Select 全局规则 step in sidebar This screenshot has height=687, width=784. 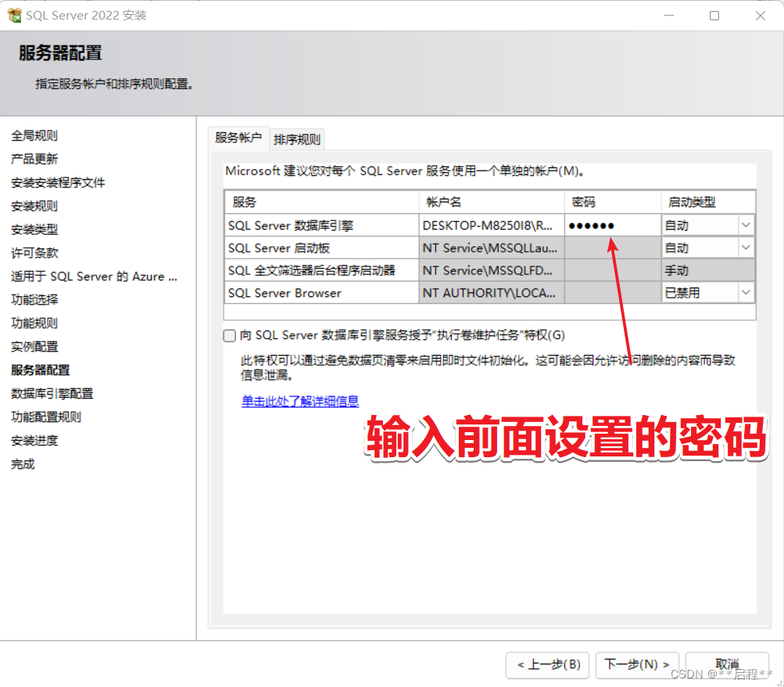34,135
